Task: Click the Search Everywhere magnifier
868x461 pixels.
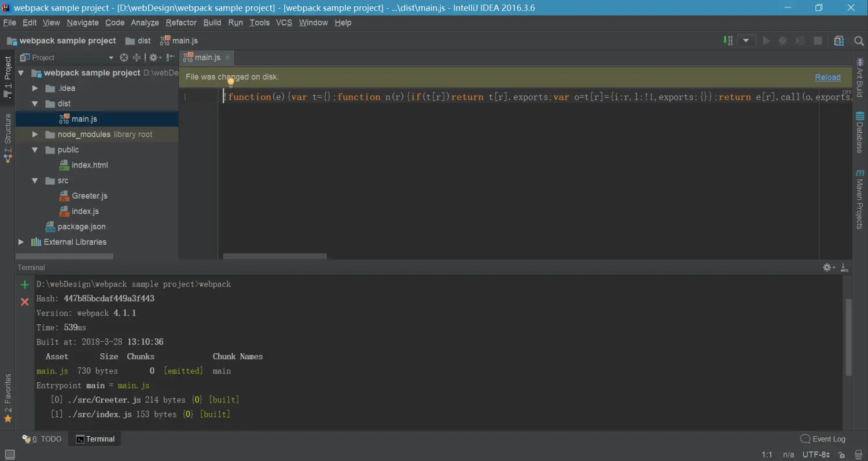Action: point(859,41)
